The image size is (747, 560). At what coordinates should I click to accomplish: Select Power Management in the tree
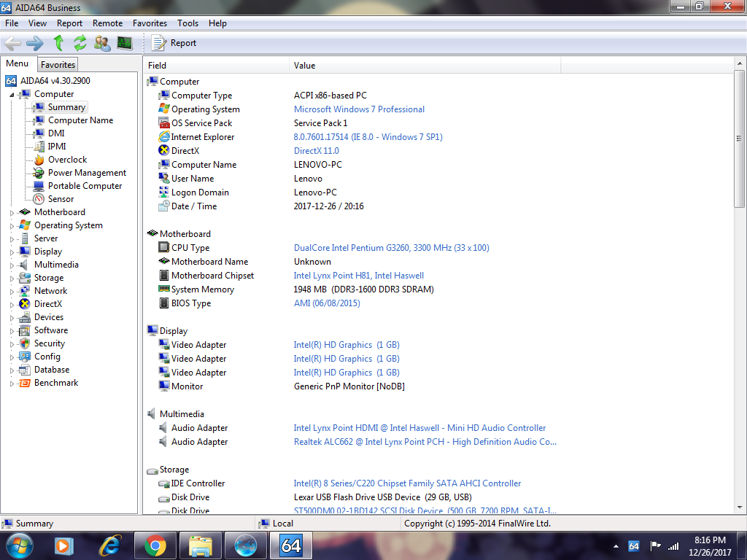coord(87,173)
